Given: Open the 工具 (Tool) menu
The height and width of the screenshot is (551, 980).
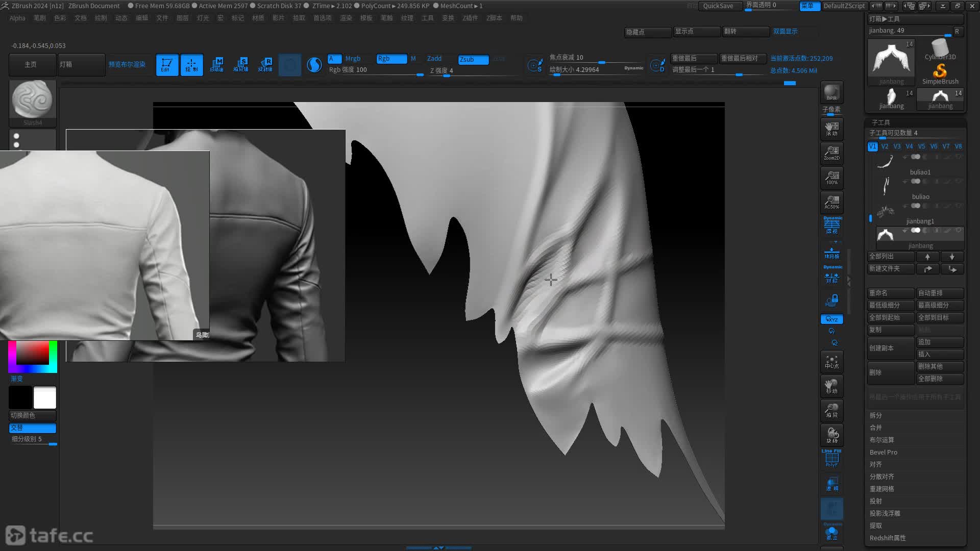Looking at the screenshot, I should pyautogui.click(x=427, y=18).
